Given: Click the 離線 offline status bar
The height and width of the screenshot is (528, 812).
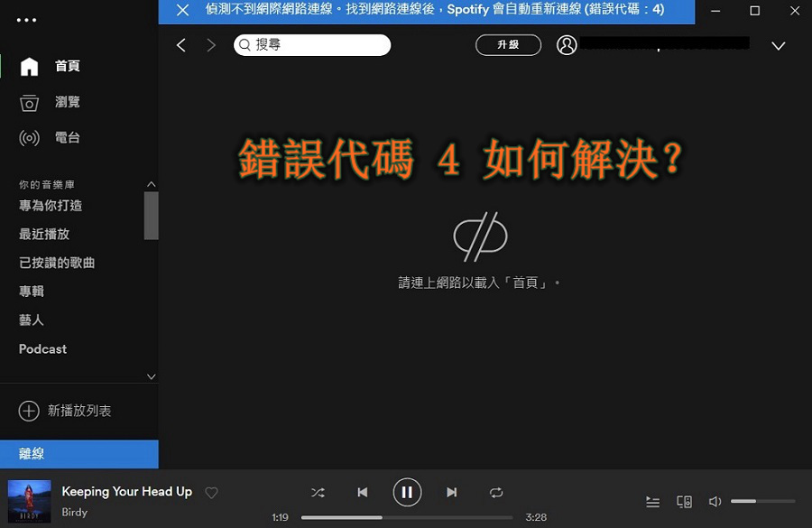Looking at the screenshot, I should [79, 454].
